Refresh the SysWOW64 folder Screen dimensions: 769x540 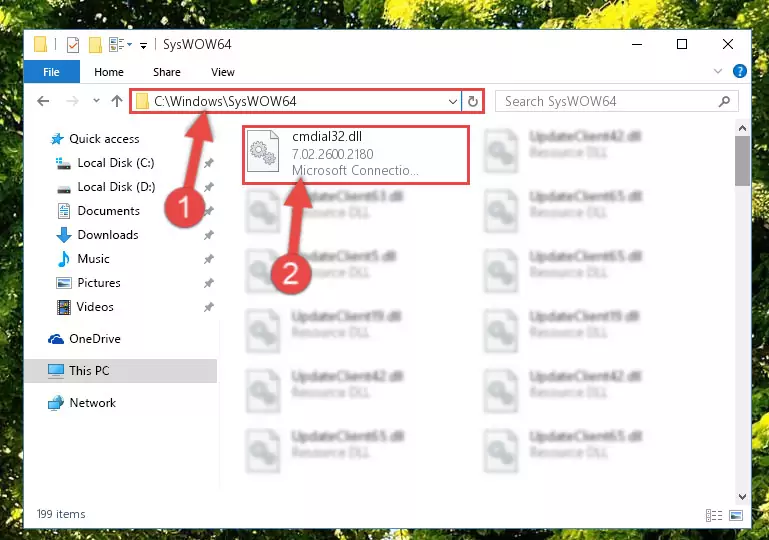pos(473,102)
